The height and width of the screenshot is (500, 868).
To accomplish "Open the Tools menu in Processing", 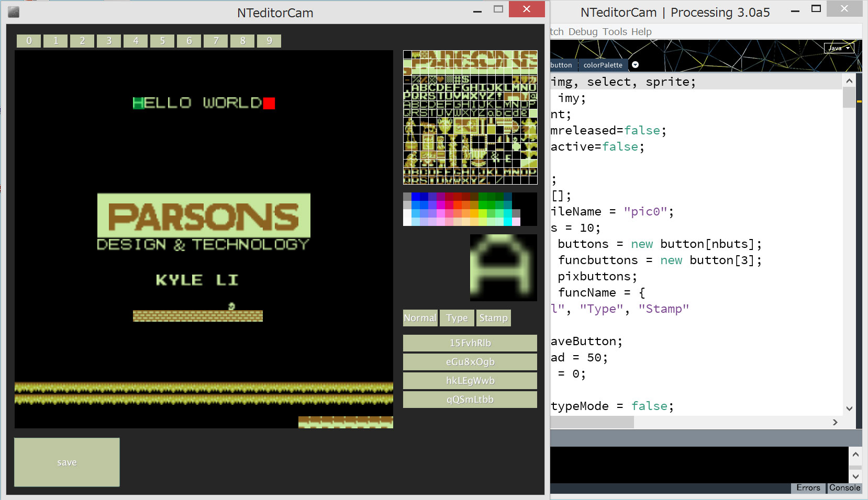I will 615,32.
